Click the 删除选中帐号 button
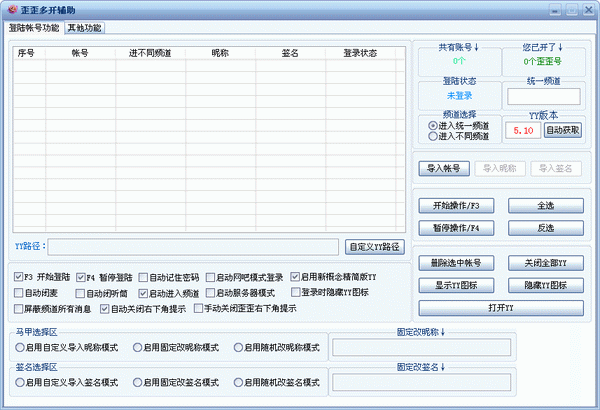The height and width of the screenshot is (410, 600). (456, 263)
